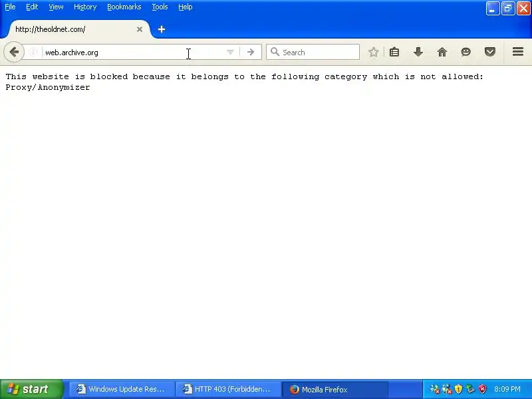
Task: Switch to Windows Update Res... taskbar window
Action: click(x=122, y=389)
